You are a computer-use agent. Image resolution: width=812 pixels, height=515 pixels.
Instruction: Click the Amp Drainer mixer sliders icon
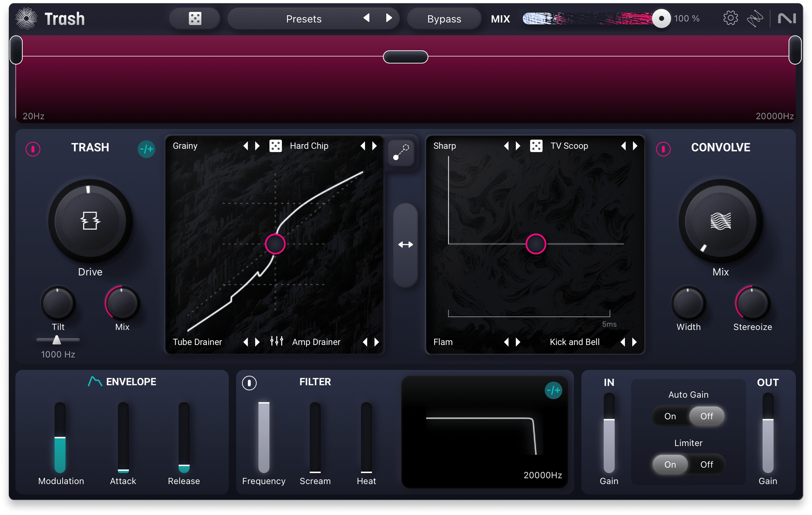(x=276, y=342)
